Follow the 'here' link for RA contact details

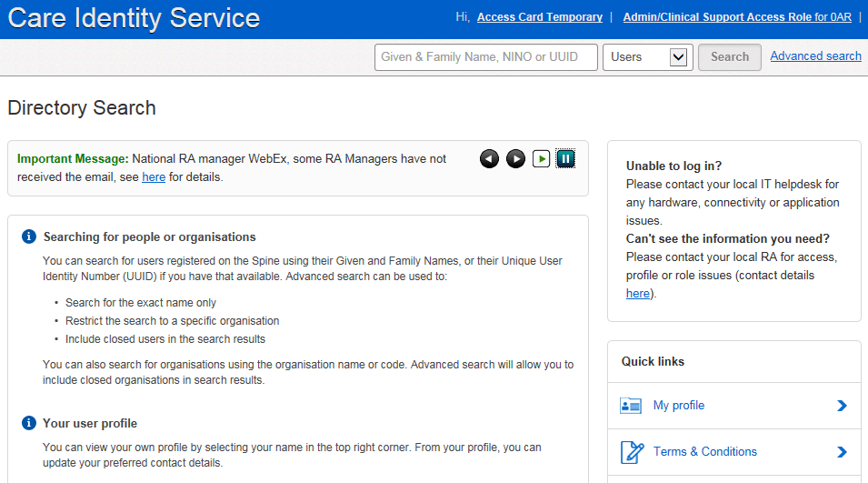[638, 294]
